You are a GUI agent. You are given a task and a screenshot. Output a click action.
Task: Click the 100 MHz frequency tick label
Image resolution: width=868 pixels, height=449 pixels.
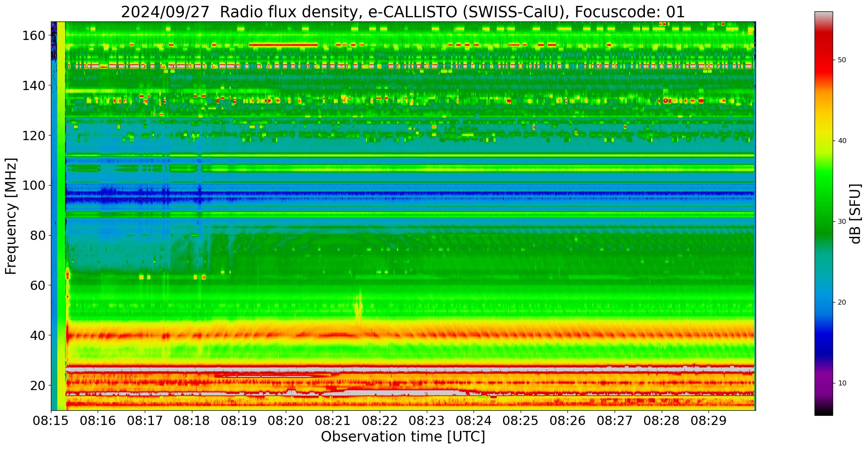pyautogui.click(x=34, y=186)
